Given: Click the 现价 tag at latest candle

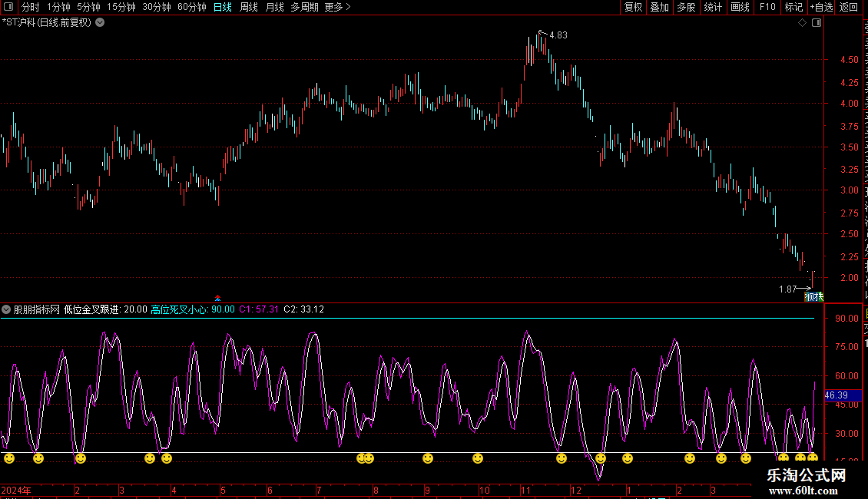Looking at the screenshot, I should pyautogui.click(x=813, y=297).
